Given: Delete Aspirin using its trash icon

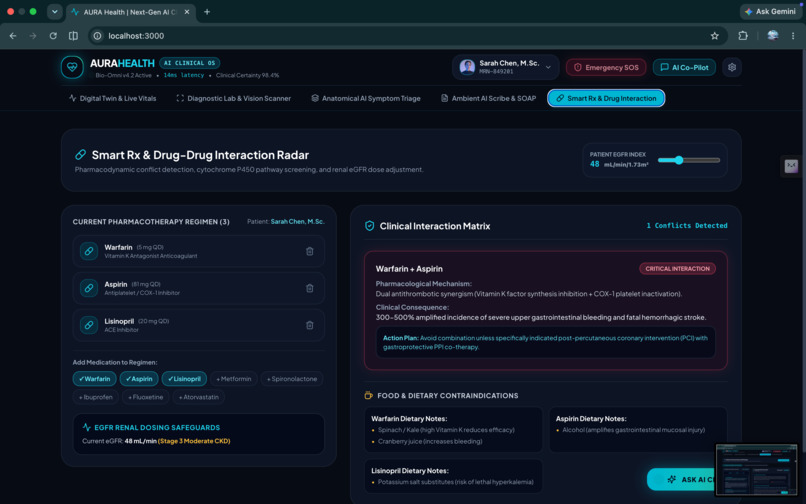Looking at the screenshot, I should (309, 289).
